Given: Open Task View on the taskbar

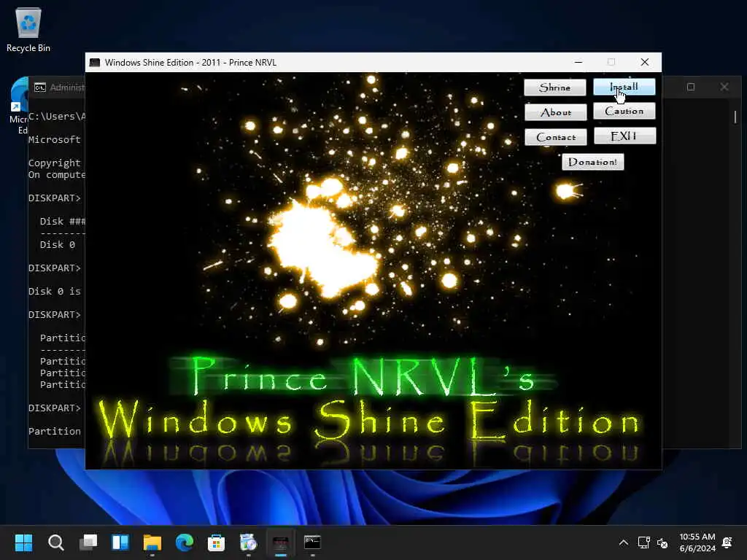Looking at the screenshot, I should [88, 542].
